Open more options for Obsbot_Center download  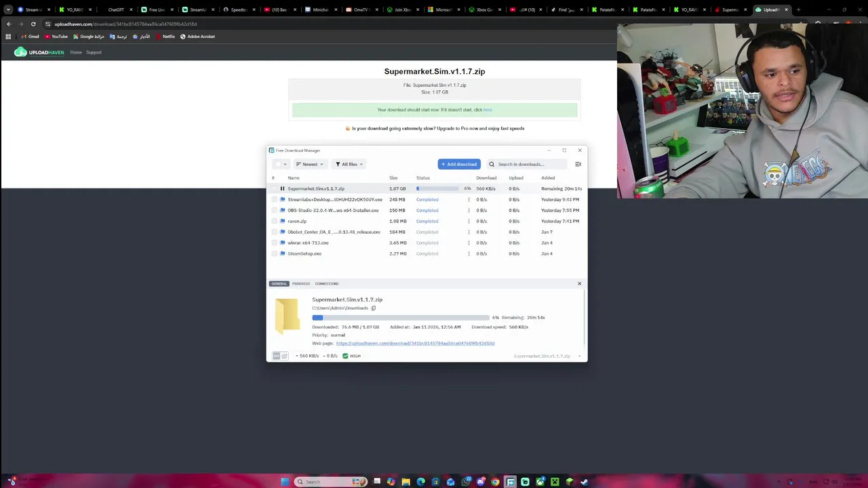[x=469, y=232]
